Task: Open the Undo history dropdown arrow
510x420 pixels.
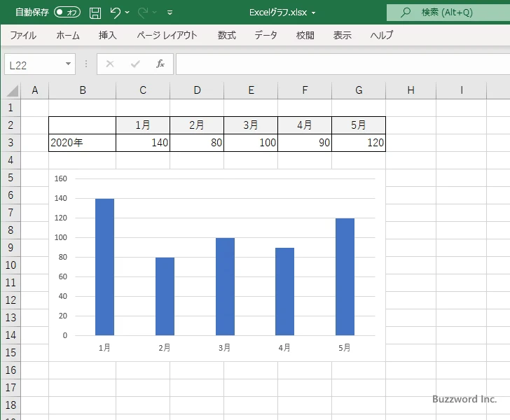Action: coord(127,13)
